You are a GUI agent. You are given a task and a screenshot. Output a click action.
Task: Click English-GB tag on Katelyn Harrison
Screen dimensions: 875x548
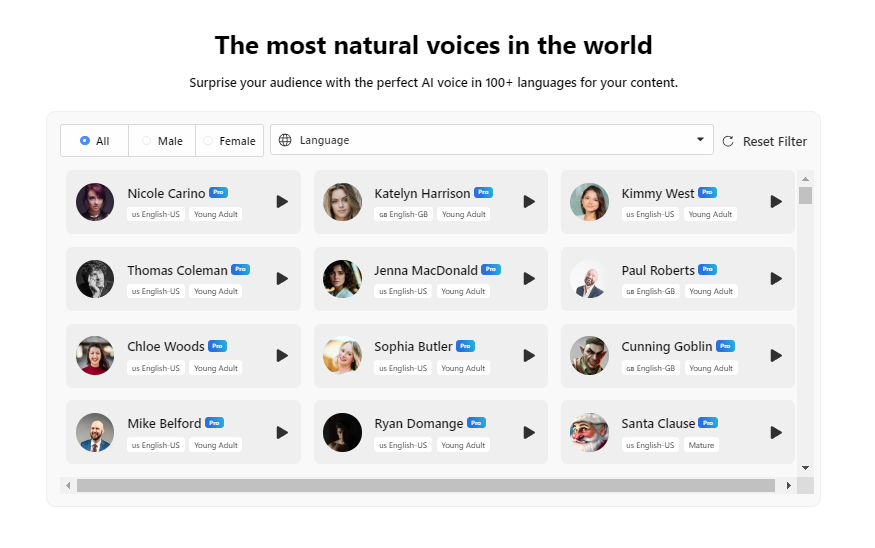403,214
